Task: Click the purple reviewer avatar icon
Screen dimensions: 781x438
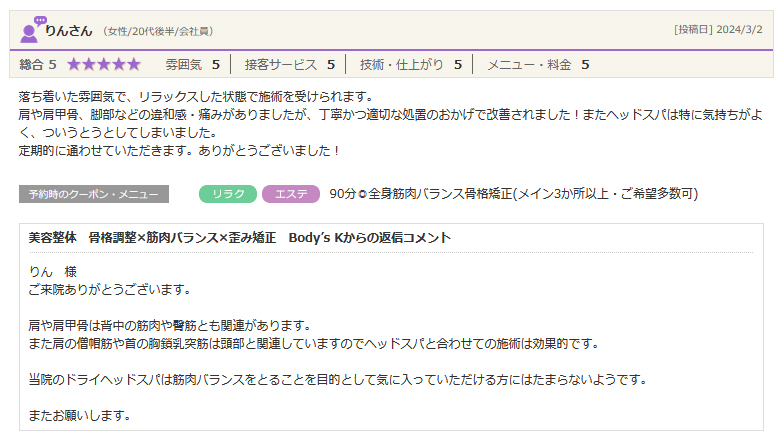Action: point(32,29)
